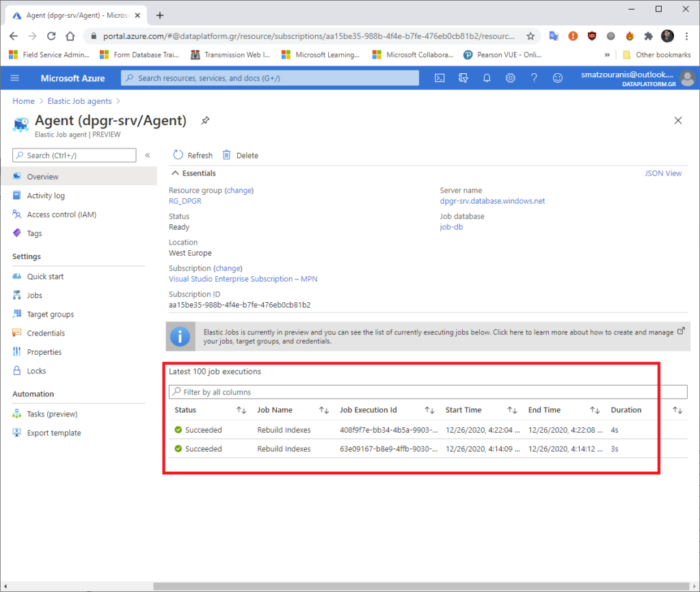Click the Azure global search box

269,78
